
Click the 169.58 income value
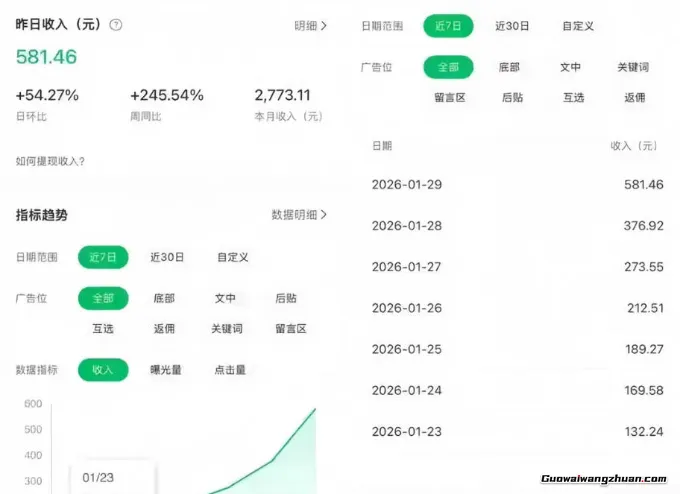coord(644,390)
